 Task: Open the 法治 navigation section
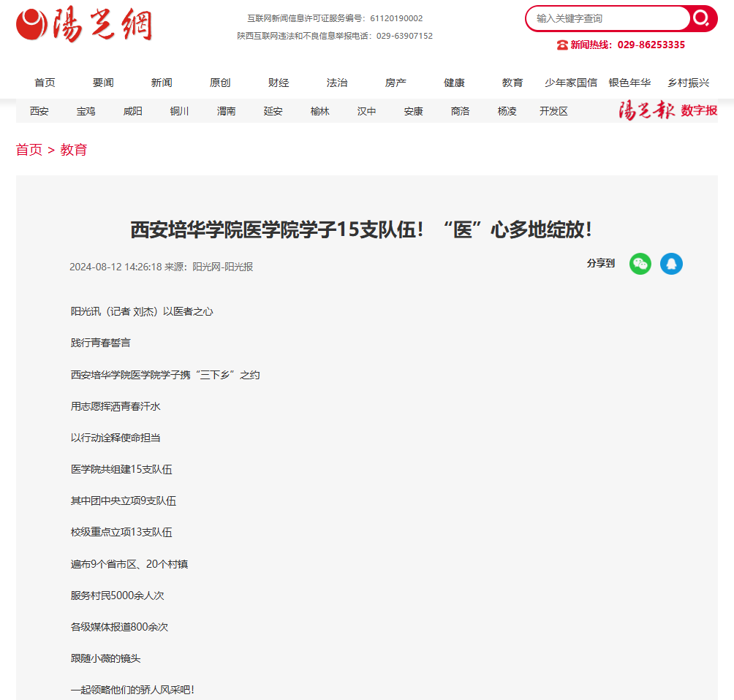pos(337,83)
